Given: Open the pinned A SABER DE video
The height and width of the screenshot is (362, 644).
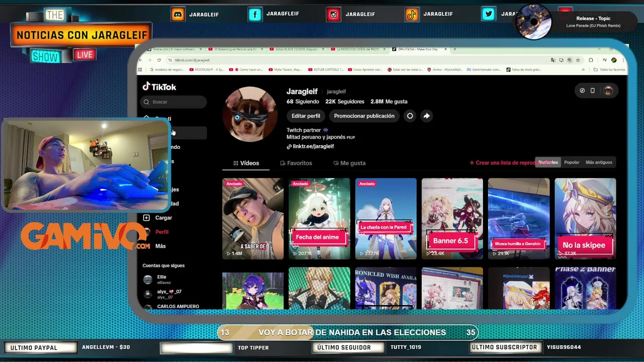Looking at the screenshot, I should coord(253,219).
